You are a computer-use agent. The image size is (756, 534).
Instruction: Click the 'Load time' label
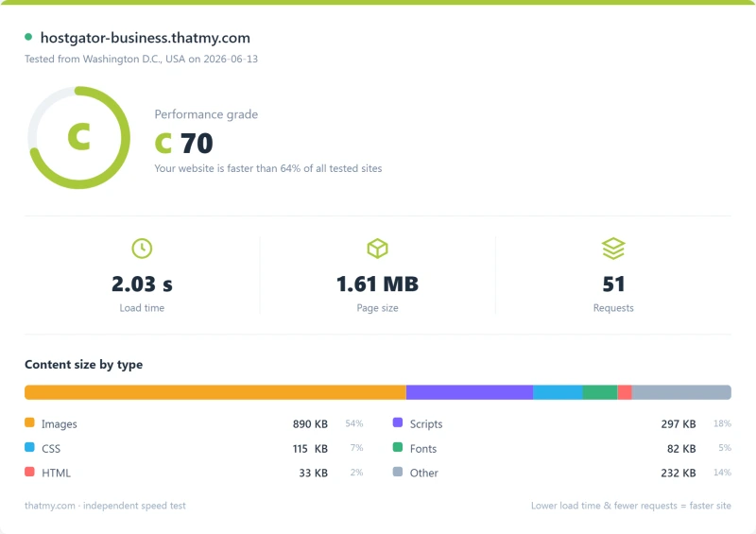pyautogui.click(x=142, y=308)
